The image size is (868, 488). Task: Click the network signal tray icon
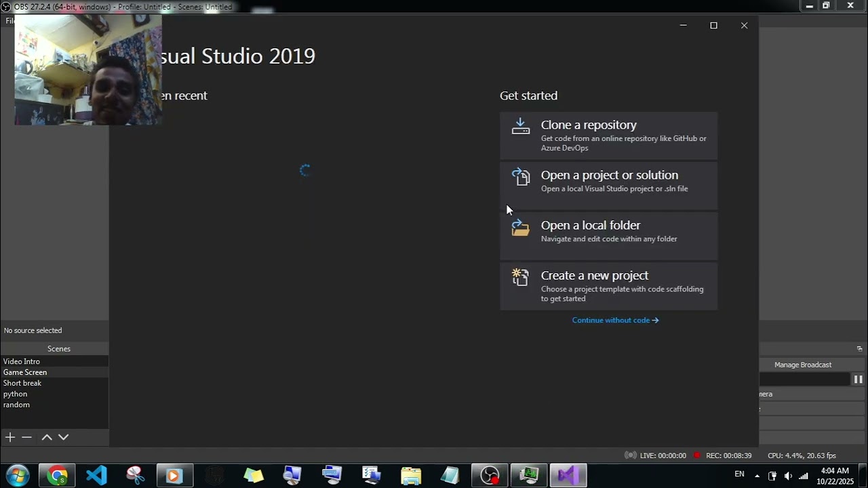click(x=804, y=476)
